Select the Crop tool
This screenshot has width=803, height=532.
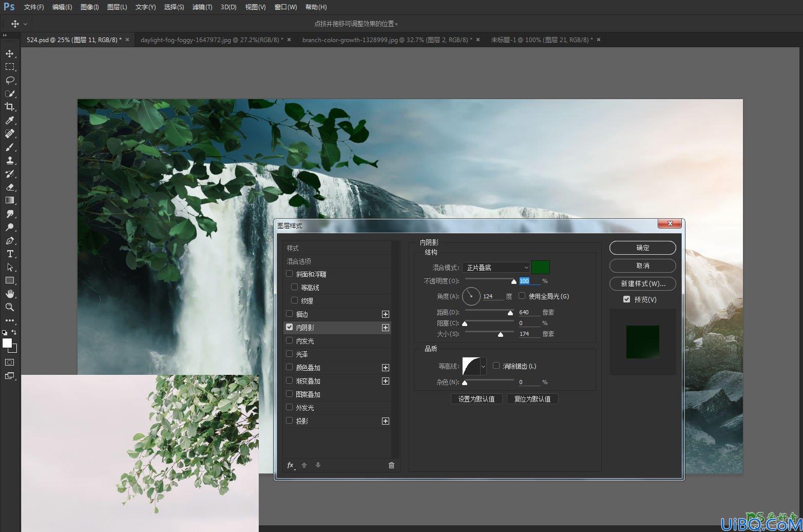point(10,107)
